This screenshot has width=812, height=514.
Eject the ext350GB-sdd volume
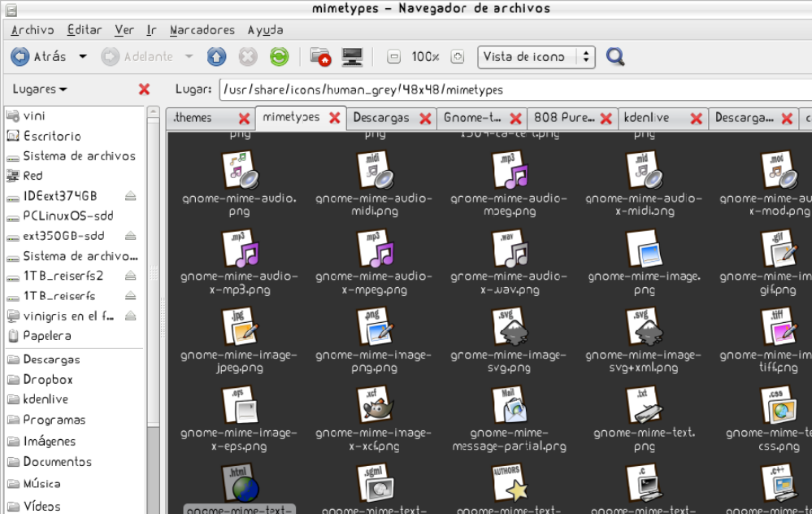pyautogui.click(x=131, y=236)
